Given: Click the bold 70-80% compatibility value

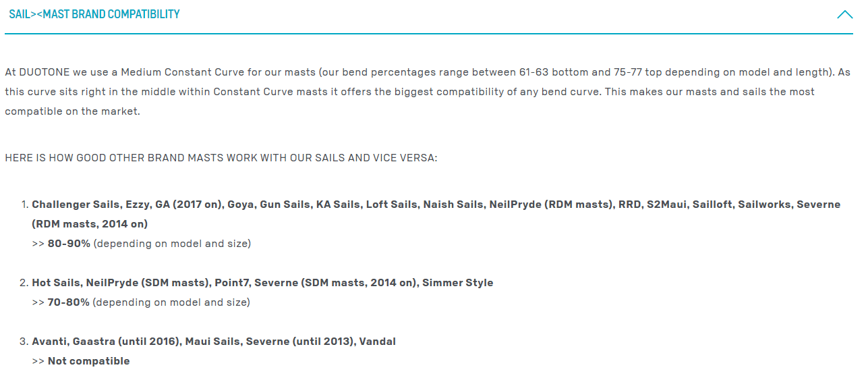Looking at the screenshot, I should [x=69, y=302].
